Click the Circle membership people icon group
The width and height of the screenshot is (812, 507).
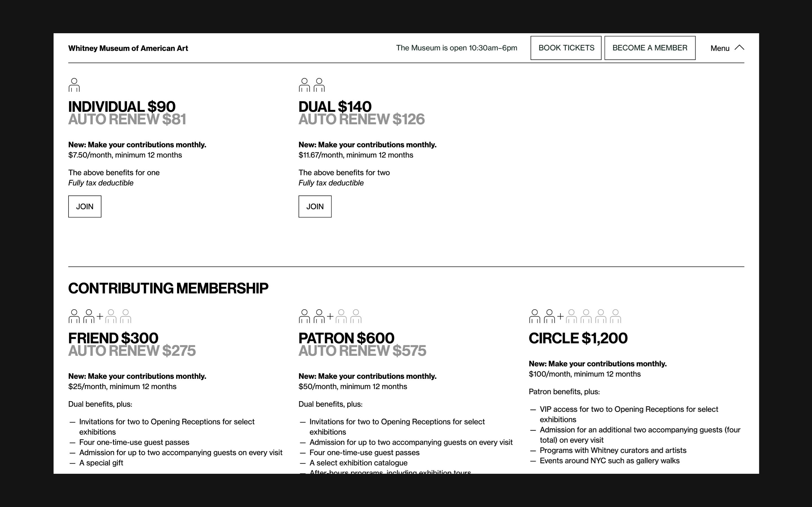(x=575, y=316)
